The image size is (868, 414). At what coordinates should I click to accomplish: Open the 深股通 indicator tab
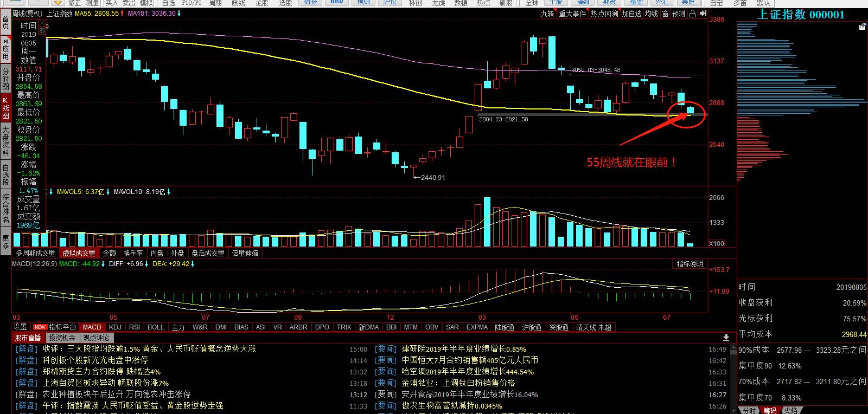[x=559, y=327]
